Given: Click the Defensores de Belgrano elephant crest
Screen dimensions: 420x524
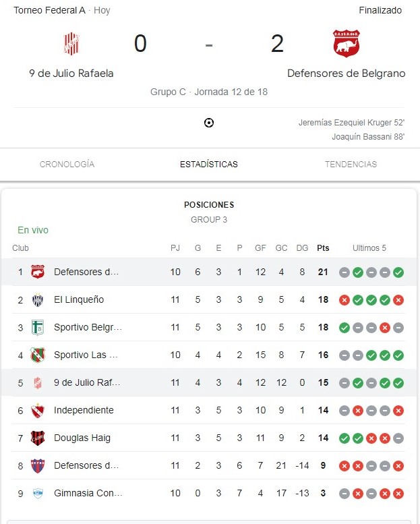Looking at the screenshot, I should 346,44.
